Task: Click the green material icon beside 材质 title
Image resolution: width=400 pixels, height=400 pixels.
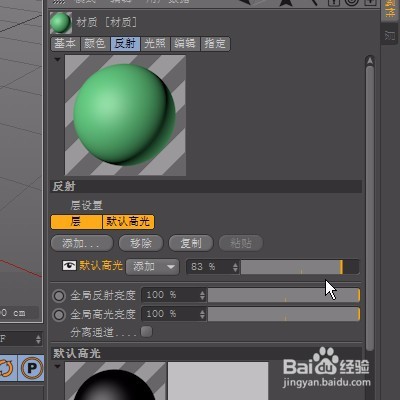Action: pyautogui.click(x=61, y=23)
